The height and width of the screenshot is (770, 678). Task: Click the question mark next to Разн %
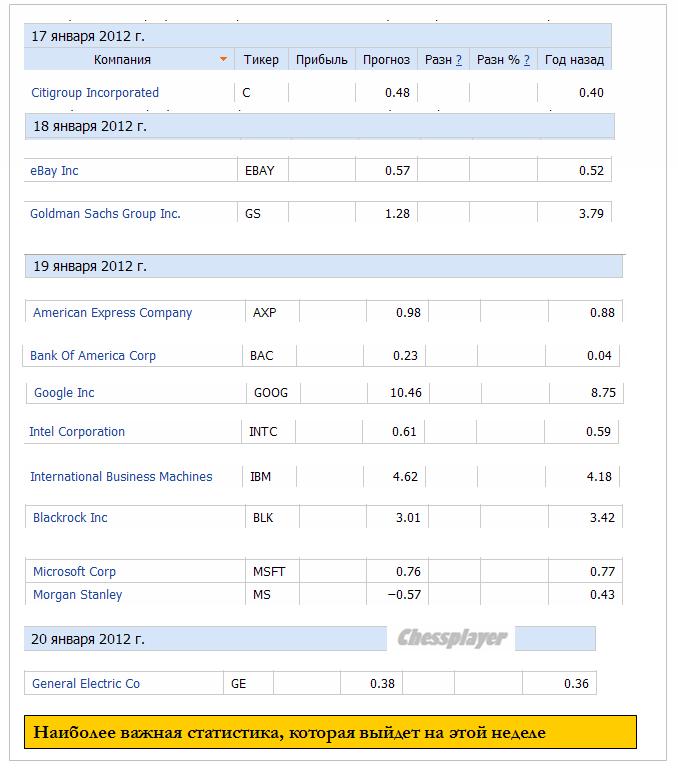pyautogui.click(x=527, y=60)
